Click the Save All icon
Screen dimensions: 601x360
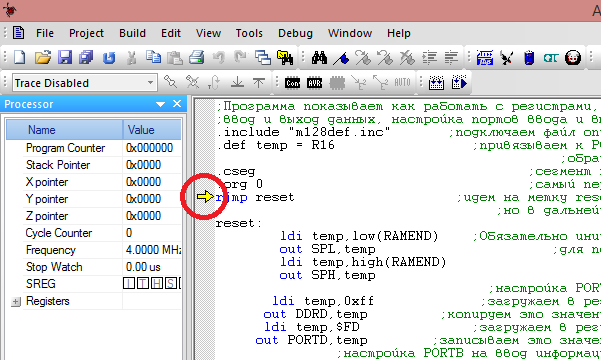pyautogui.click(x=86, y=58)
